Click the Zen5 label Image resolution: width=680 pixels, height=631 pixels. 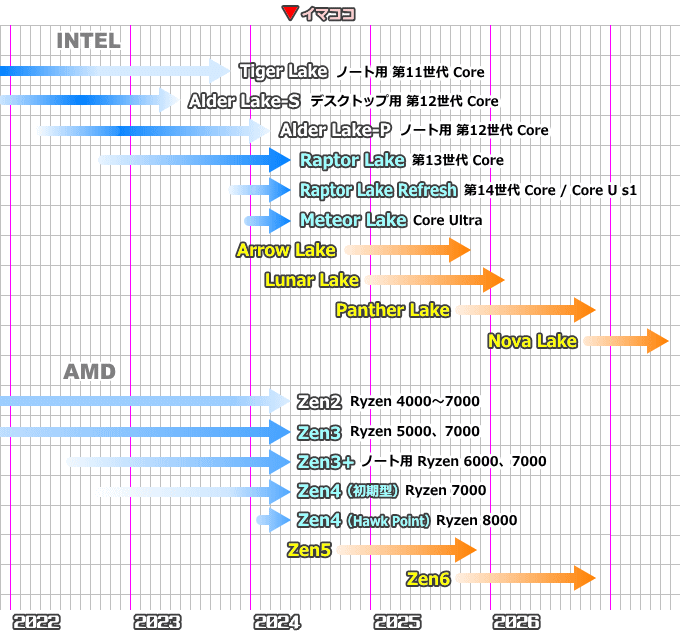309,550
